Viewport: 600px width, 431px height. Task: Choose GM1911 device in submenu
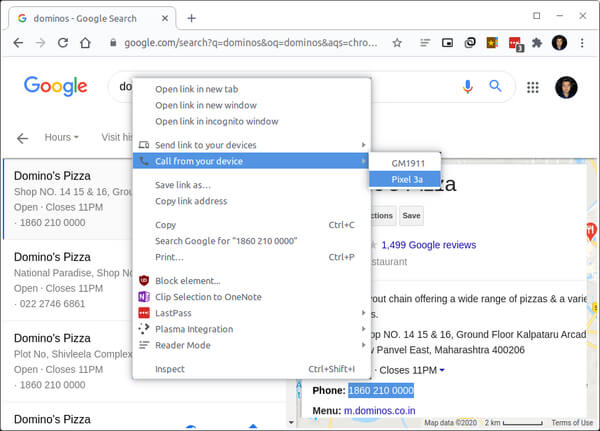coord(405,163)
